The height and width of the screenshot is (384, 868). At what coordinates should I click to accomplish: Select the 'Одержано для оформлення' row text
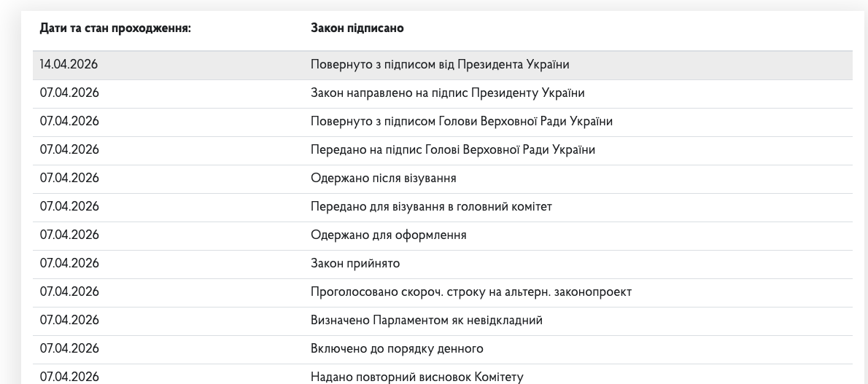[x=388, y=235]
